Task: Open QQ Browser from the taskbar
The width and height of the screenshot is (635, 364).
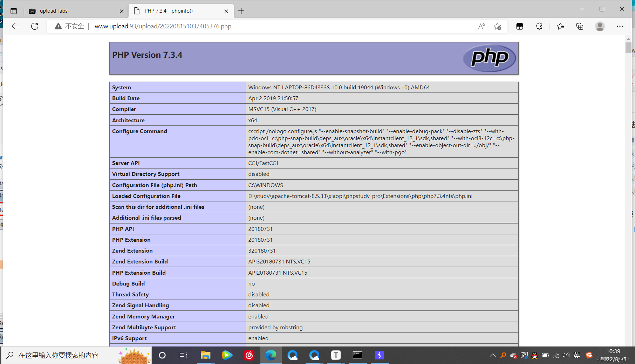Action: pyautogui.click(x=293, y=355)
